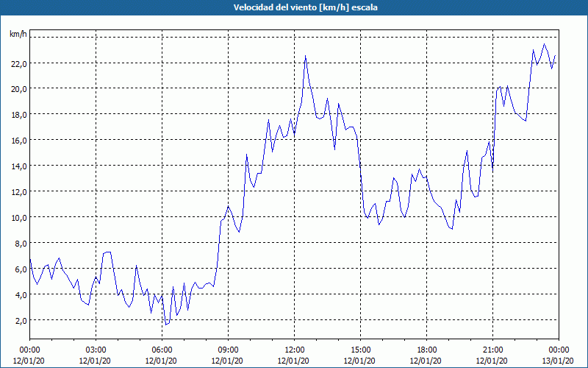The height and width of the screenshot is (368, 588).
Task: Click the 03:00 time label
Action: point(96,350)
